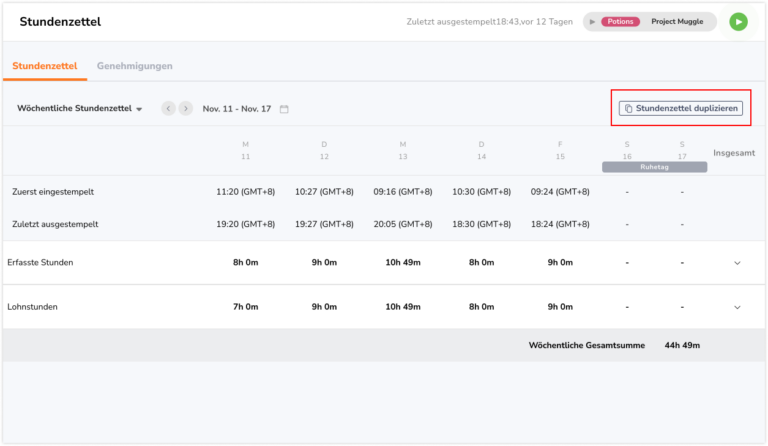Select the Monday 11 column header
Viewport: 768px width, 446px height.
(x=245, y=150)
